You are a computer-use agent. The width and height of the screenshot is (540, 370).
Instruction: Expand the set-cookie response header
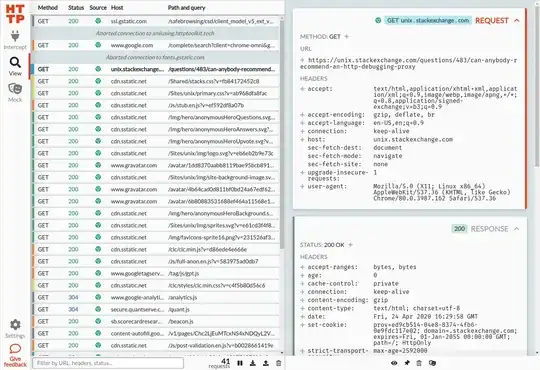pos(302,325)
